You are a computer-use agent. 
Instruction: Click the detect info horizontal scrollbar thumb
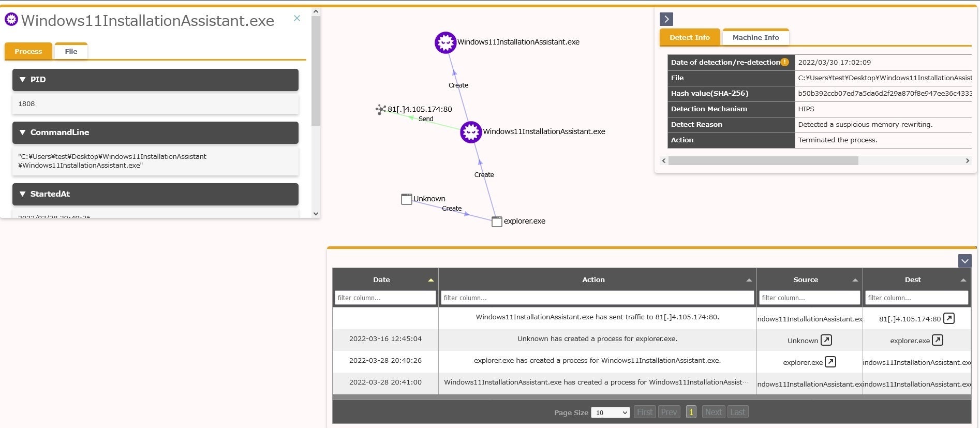point(763,161)
